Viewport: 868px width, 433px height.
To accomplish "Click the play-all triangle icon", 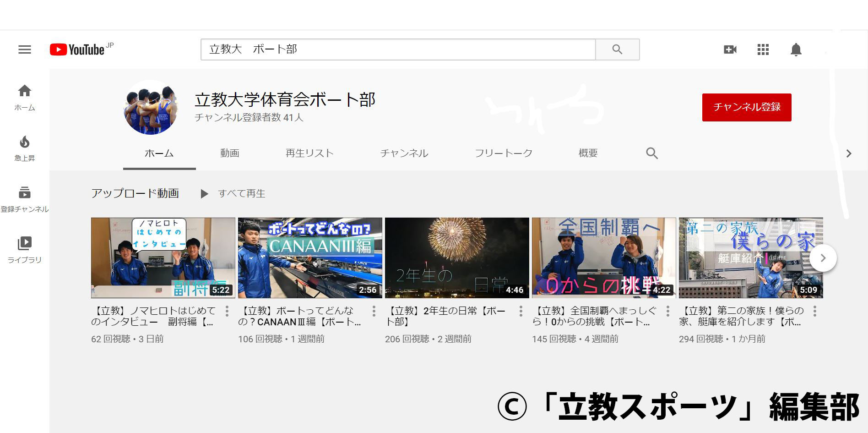I will (x=204, y=194).
